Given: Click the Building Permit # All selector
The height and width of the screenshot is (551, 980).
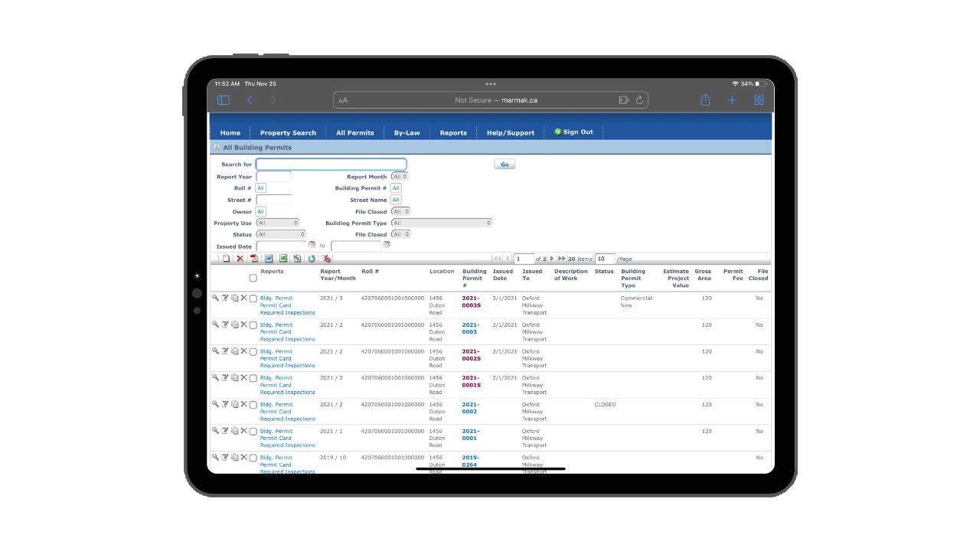Looking at the screenshot, I should click(x=396, y=187).
